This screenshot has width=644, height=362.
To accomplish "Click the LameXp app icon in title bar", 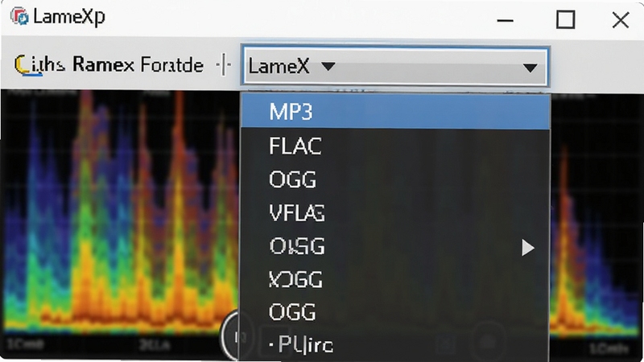I will click(x=19, y=17).
